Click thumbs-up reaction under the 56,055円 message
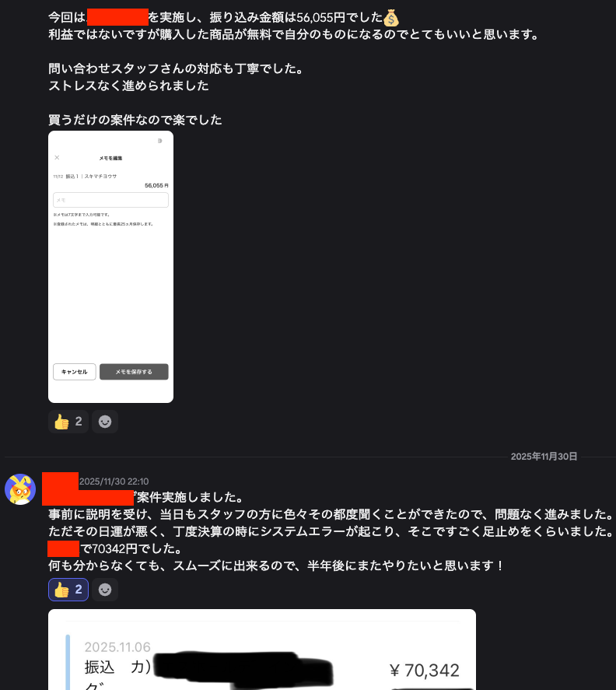The height and width of the screenshot is (690, 616). [x=68, y=422]
